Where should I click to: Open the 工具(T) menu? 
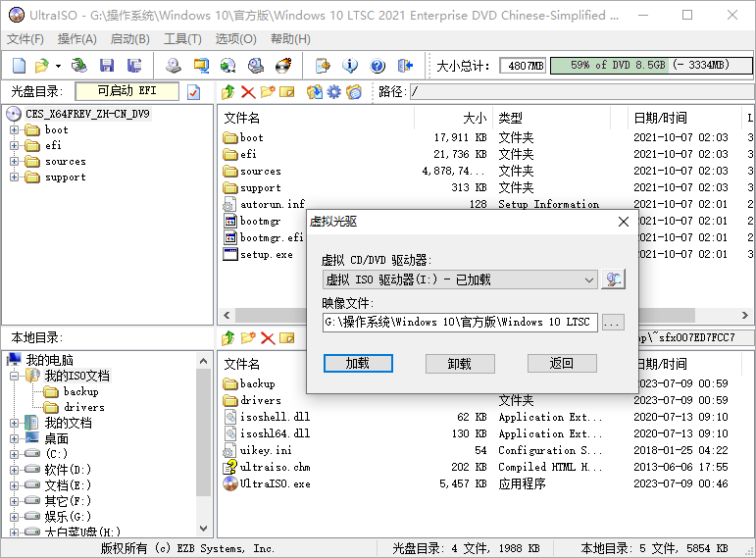click(x=181, y=39)
